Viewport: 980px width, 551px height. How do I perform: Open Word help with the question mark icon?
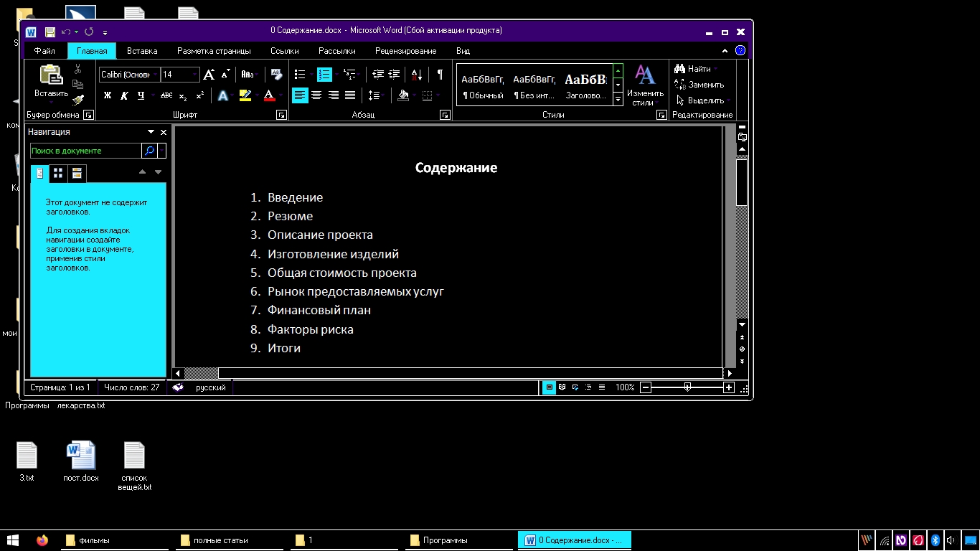[x=740, y=51]
